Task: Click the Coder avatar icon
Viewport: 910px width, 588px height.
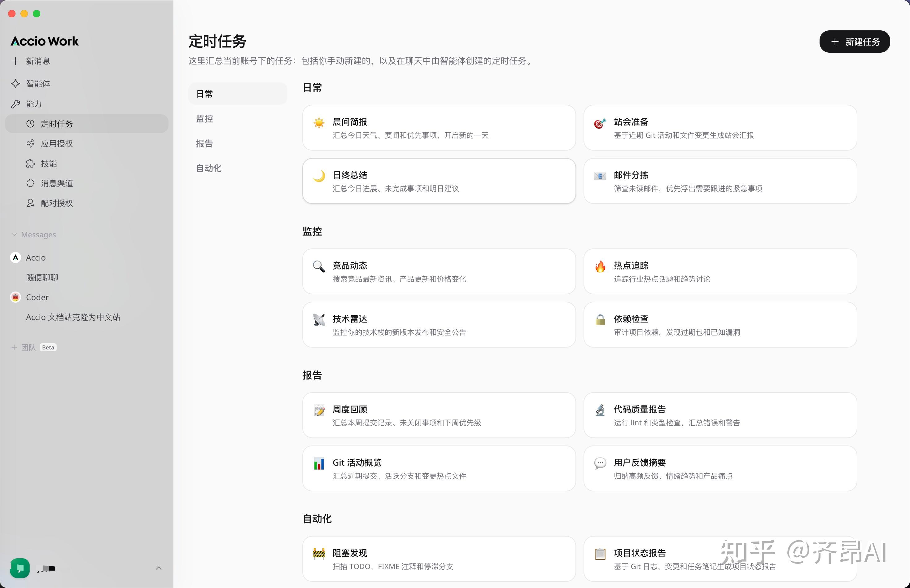Action: (x=15, y=297)
